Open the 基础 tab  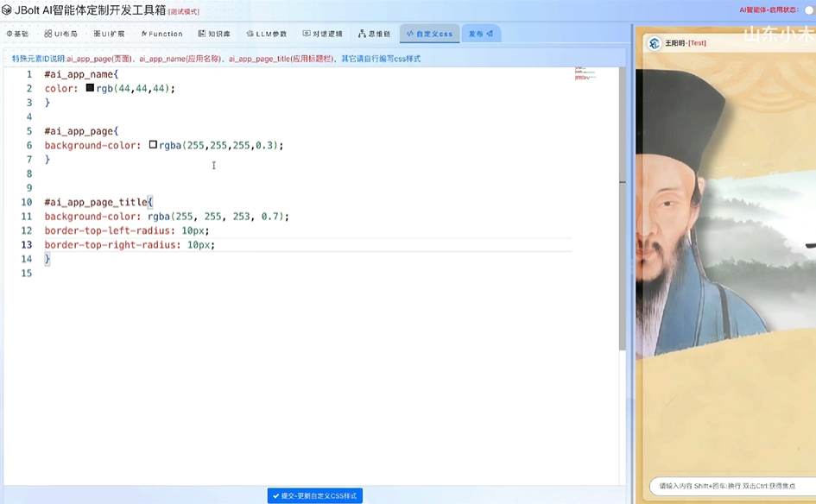(17, 34)
